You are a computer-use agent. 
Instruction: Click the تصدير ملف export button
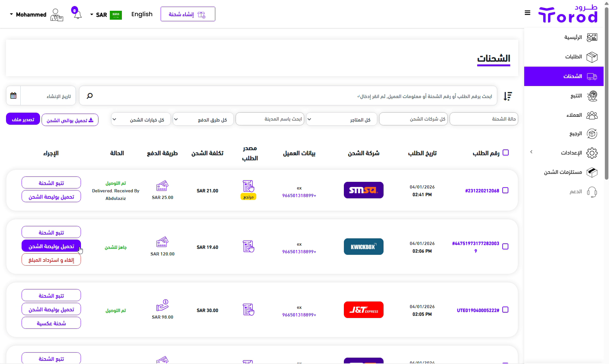pos(23,119)
